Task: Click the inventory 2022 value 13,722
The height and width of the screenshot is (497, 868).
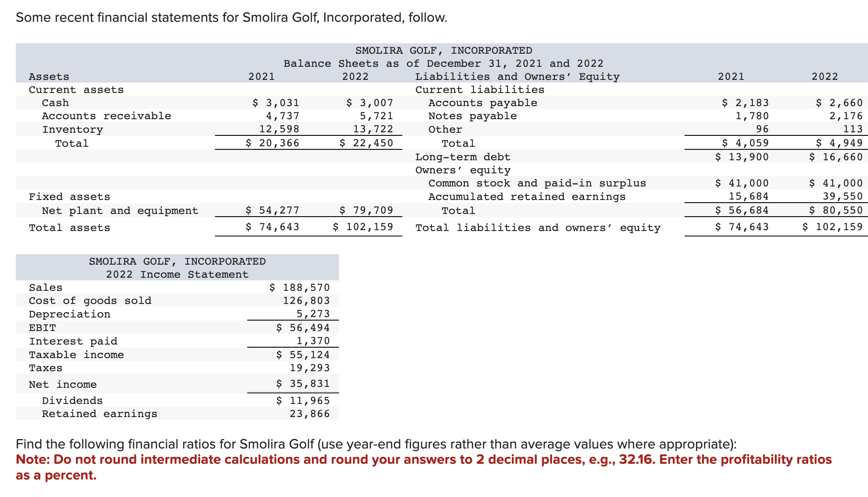Action: point(373,129)
